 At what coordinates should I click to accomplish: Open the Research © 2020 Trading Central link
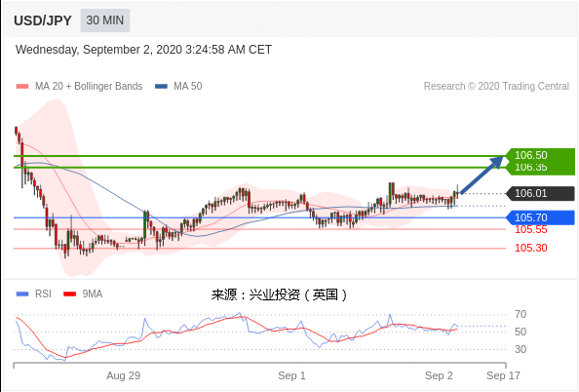click(496, 86)
